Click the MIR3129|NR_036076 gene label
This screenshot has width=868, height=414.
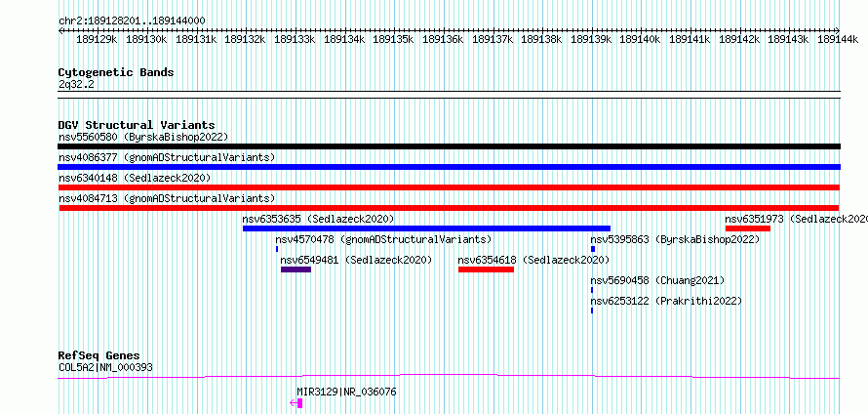click(346, 393)
